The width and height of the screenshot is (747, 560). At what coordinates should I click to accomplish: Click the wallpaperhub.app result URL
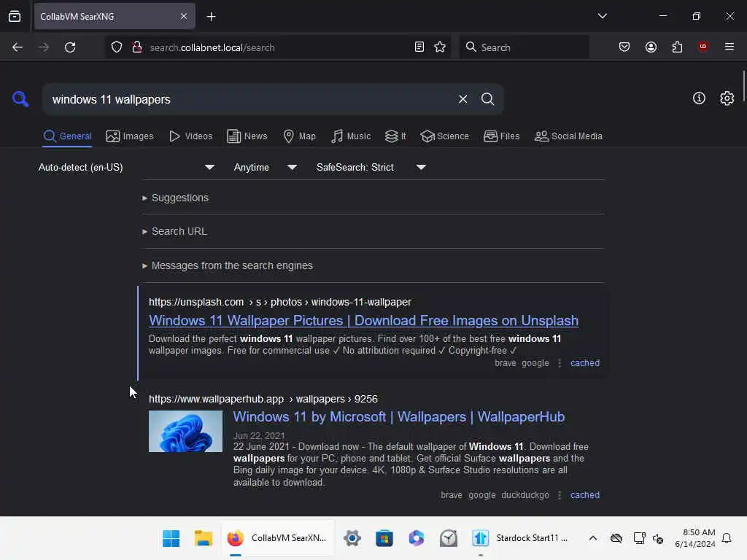pyautogui.click(x=263, y=399)
